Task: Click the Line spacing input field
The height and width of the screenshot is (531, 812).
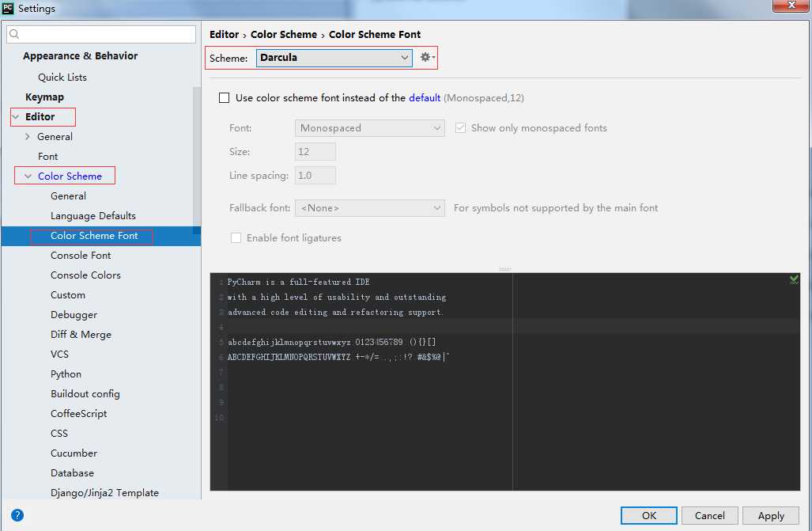Action: click(315, 175)
